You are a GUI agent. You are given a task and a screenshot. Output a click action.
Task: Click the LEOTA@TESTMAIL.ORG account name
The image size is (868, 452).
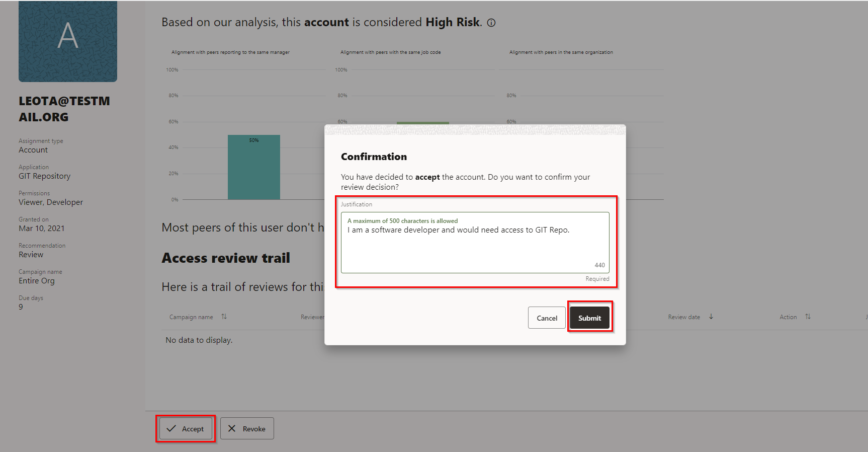click(x=64, y=109)
